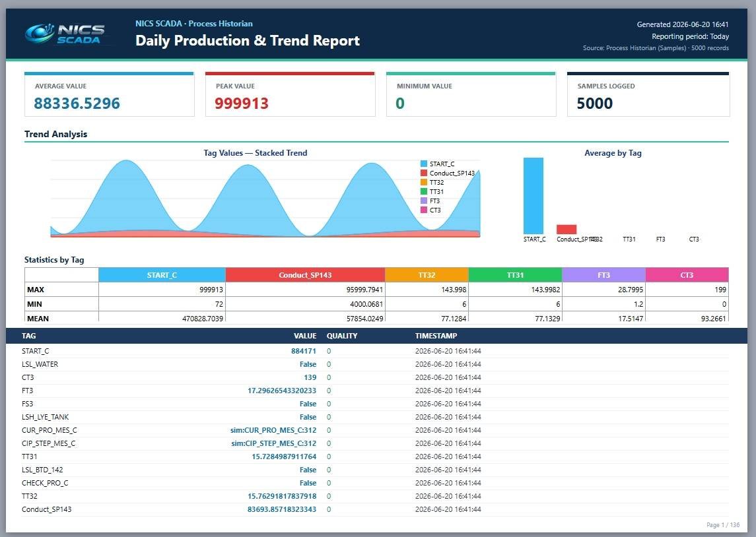Click value 83693.85718323343

tap(282, 509)
